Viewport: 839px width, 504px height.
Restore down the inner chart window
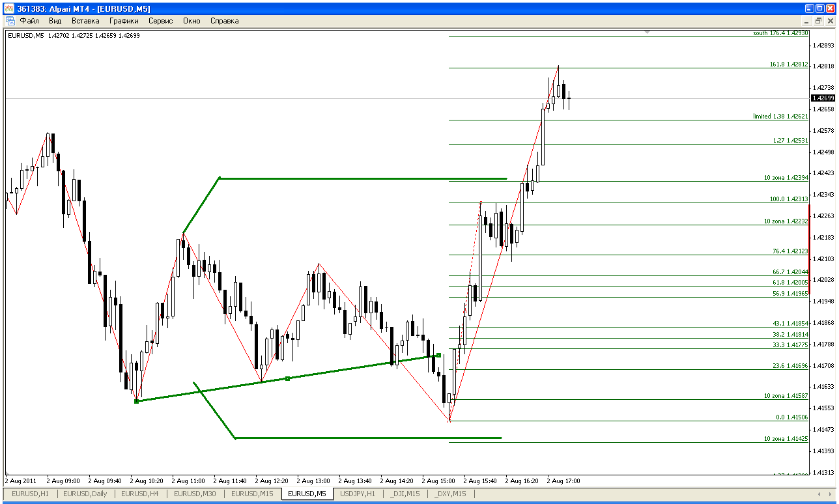818,21
